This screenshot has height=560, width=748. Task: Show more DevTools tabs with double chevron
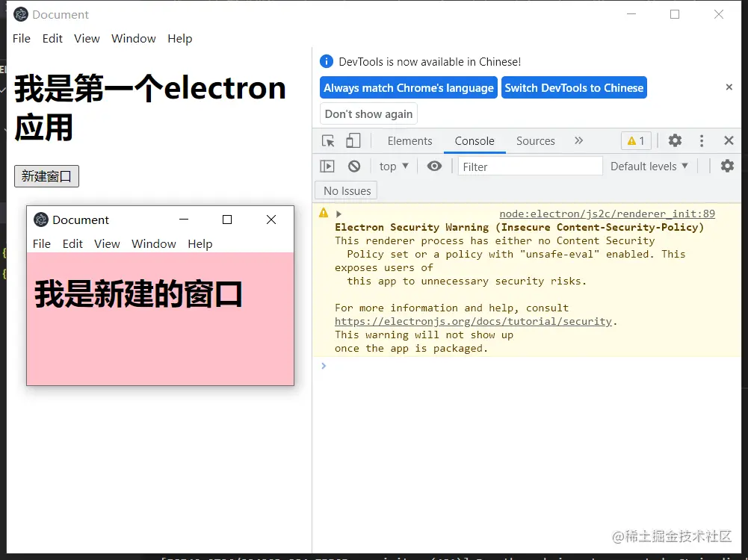click(x=578, y=140)
